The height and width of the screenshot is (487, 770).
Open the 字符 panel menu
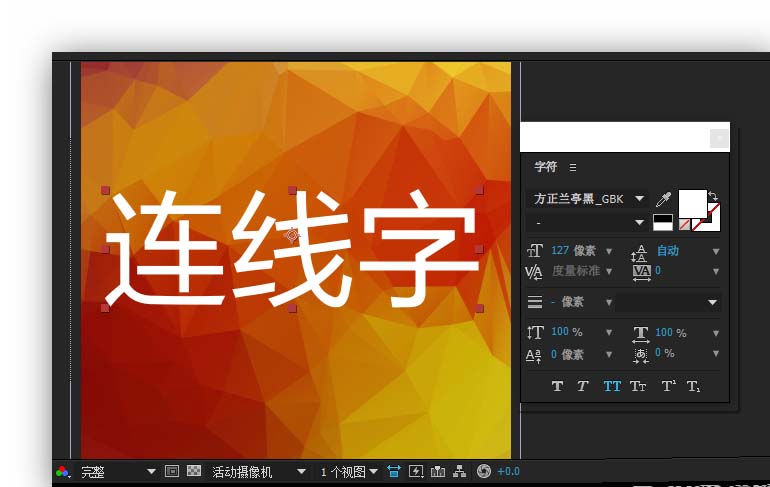573,167
